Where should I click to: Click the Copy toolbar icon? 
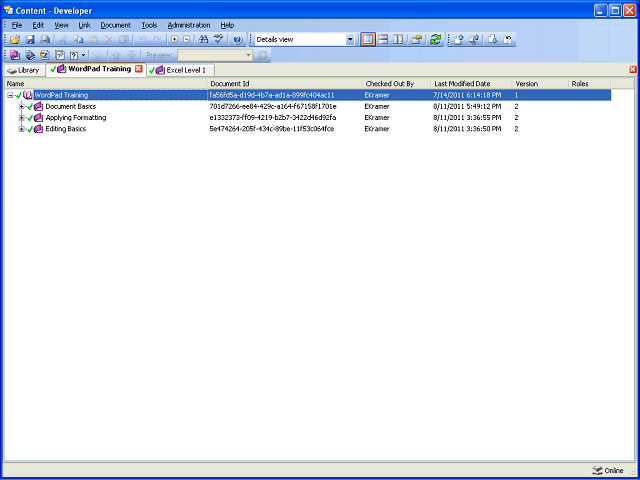click(x=78, y=40)
